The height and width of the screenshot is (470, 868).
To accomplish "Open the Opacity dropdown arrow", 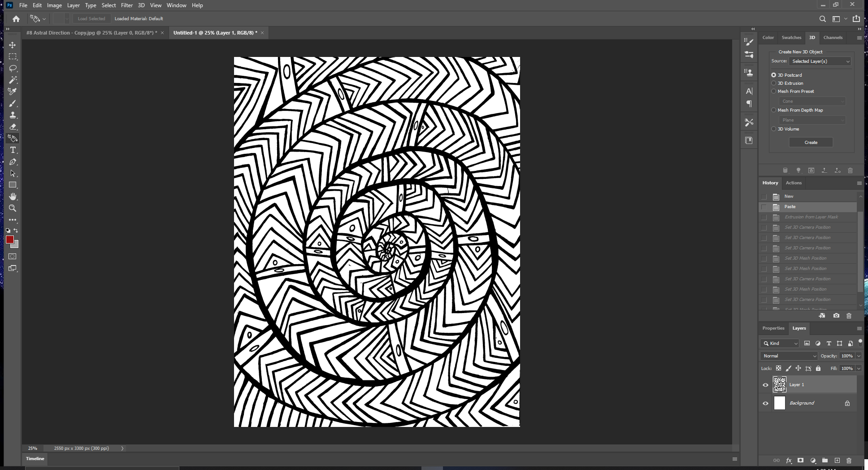I will click(x=859, y=356).
